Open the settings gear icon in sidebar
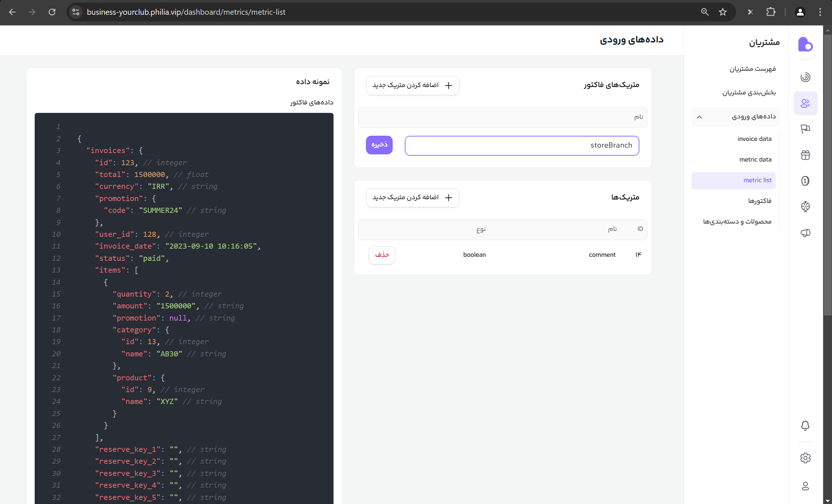 pos(805,458)
